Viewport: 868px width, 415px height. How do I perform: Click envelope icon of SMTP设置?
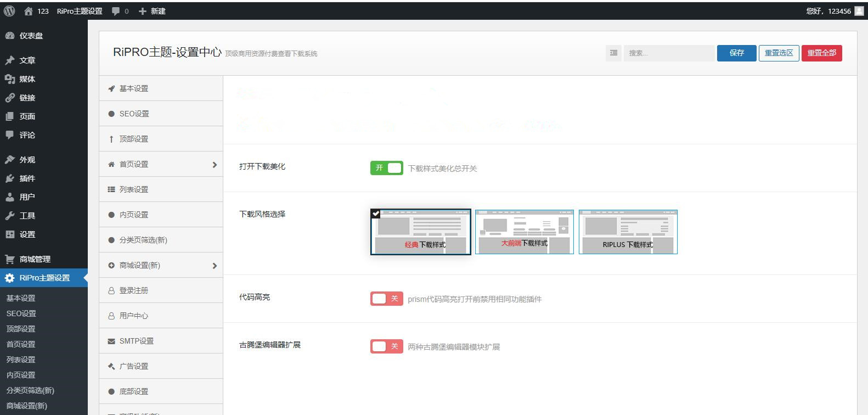pos(111,341)
